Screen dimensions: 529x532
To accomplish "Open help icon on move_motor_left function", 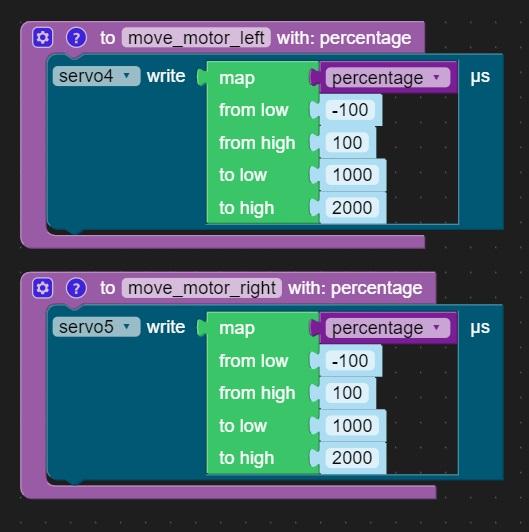I will tap(76, 37).
